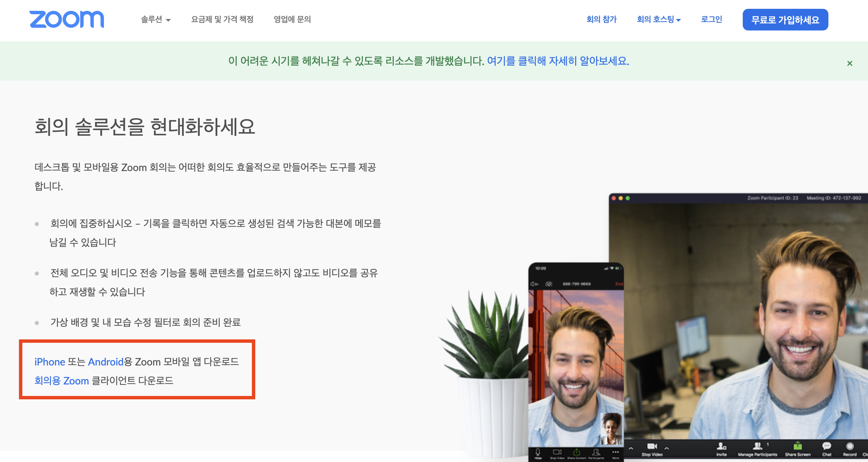The height and width of the screenshot is (462, 868).
Task: Click the iPhone download link
Action: pos(50,362)
